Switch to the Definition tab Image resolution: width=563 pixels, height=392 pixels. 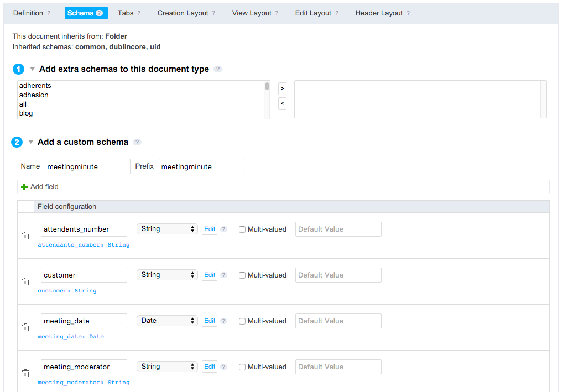click(x=28, y=13)
